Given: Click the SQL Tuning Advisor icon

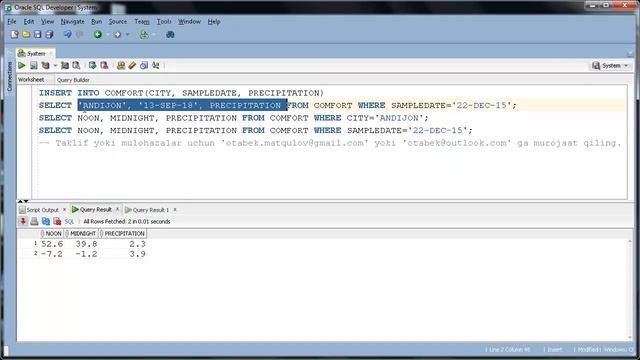Looking at the screenshot, I should 76,65.
